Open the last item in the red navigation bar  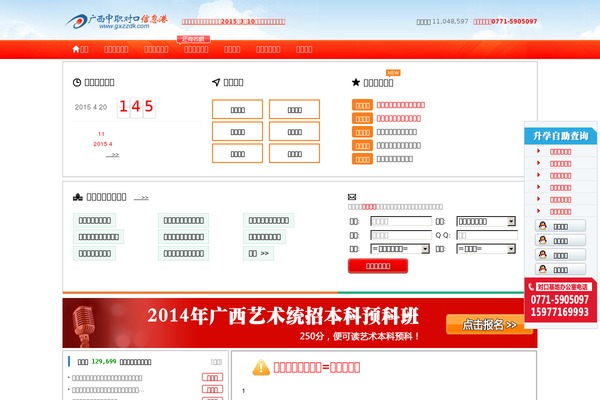click(x=304, y=49)
